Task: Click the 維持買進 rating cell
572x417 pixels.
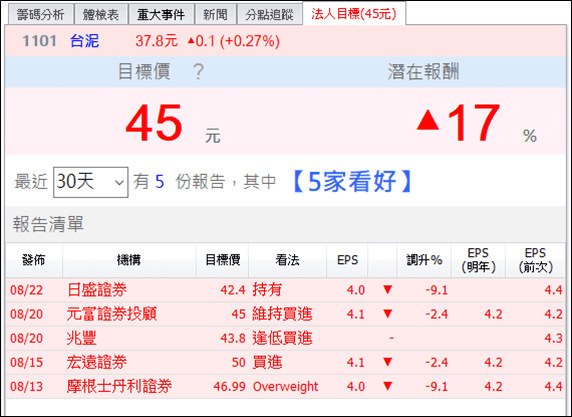Action: tap(282, 314)
